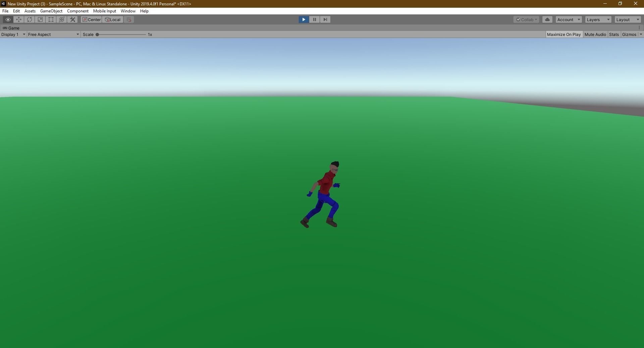Open the Collab dropdown
644x348 pixels.
(x=526, y=19)
